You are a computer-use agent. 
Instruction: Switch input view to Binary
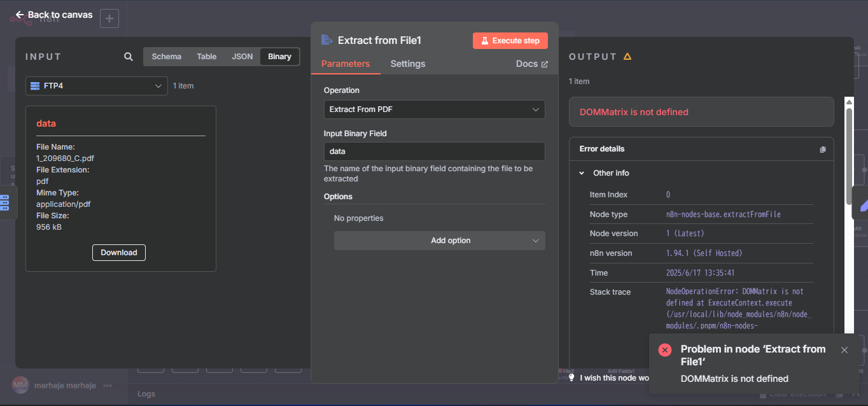click(279, 57)
